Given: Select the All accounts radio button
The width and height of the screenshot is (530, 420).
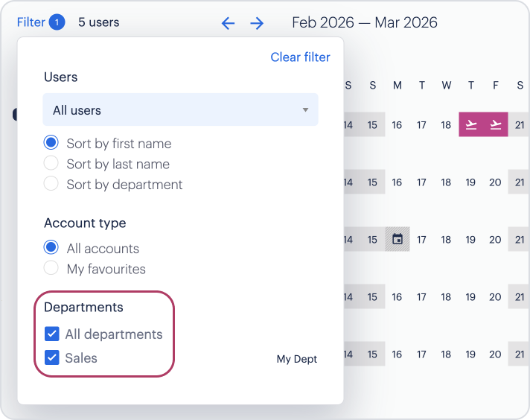Looking at the screenshot, I should pyautogui.click(x=51, y=248).
